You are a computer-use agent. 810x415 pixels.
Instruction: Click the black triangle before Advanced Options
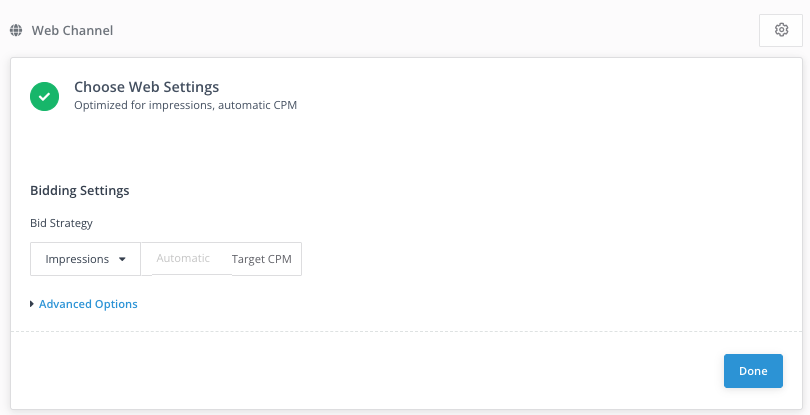pos(32,304)
